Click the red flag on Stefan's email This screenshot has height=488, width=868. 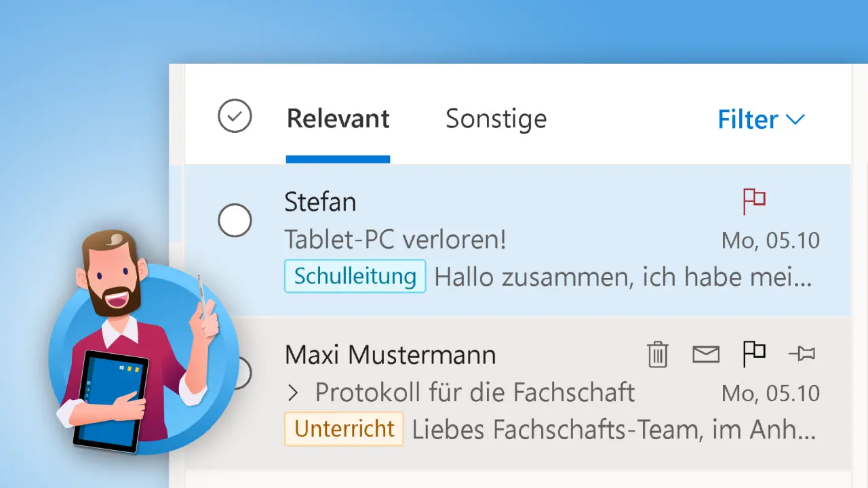(x=754, y=201)
